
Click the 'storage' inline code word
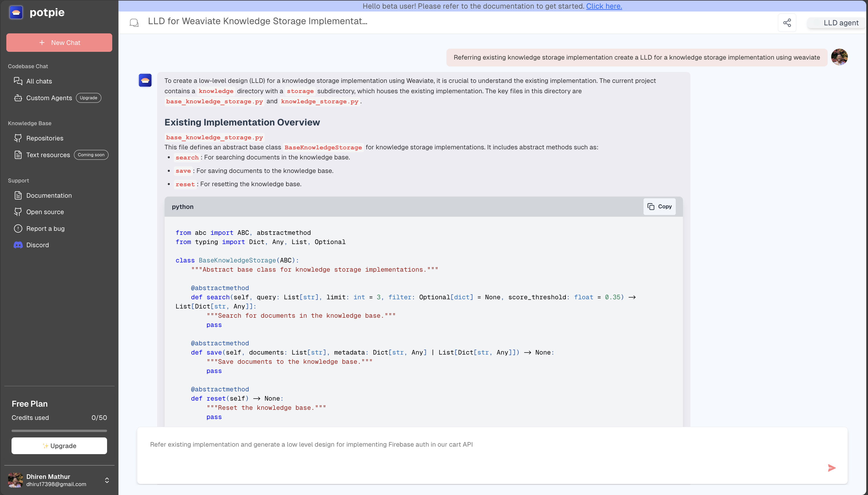tap(300, 91)
